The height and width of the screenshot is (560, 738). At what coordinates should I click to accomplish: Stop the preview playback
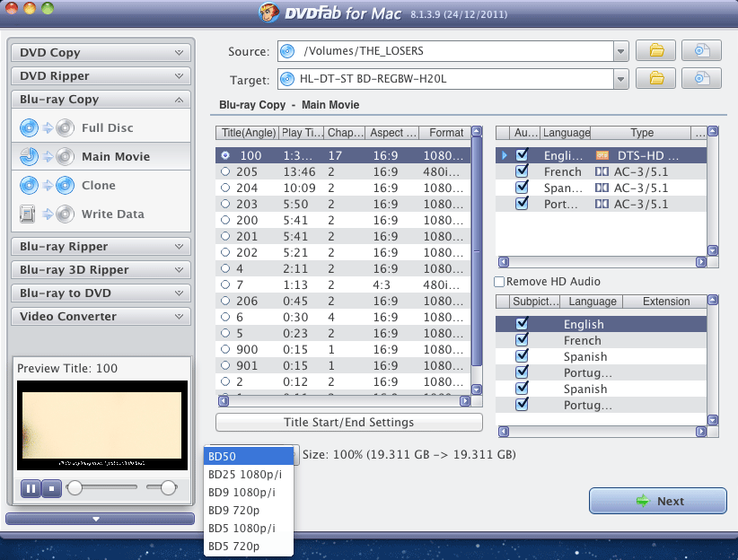[x=52, y=488]
